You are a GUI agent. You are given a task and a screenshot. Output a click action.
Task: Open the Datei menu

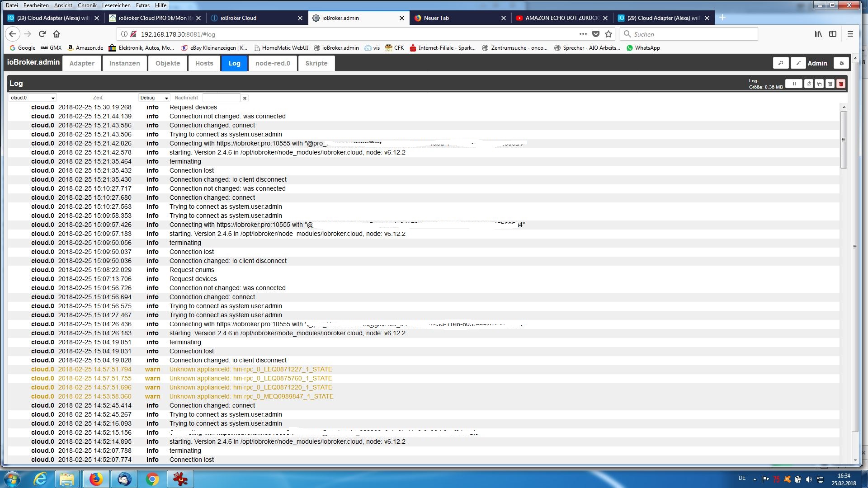(12, 5)
